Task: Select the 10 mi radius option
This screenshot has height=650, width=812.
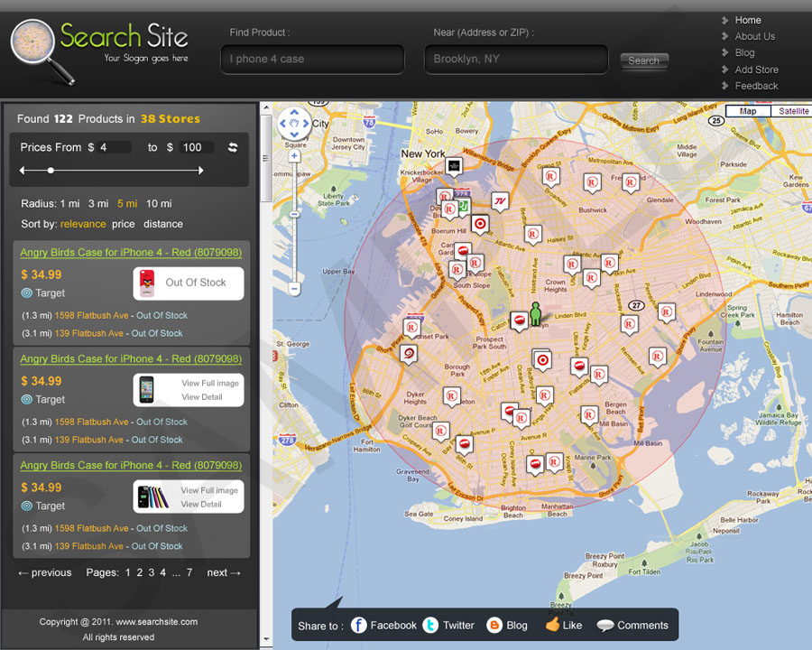Action: (159, 204)
